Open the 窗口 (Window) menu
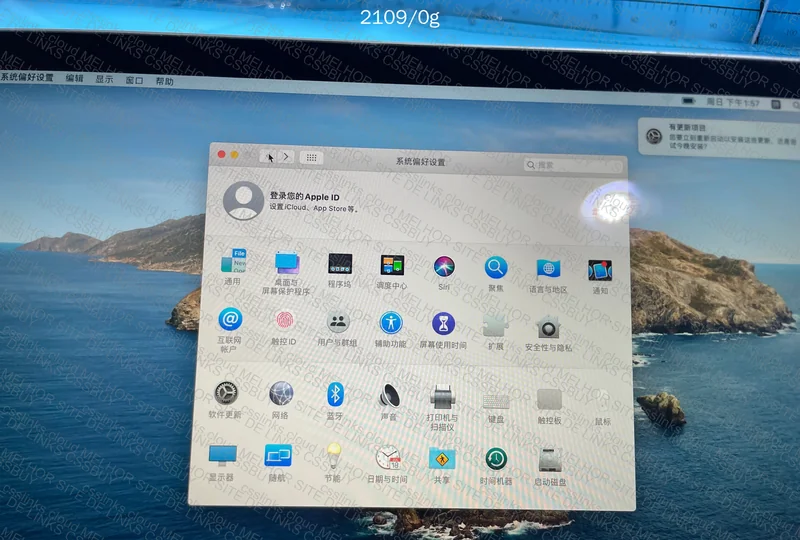Image resolution: width=800 pixels, height=540 pixels. click(x=134, y=80)
